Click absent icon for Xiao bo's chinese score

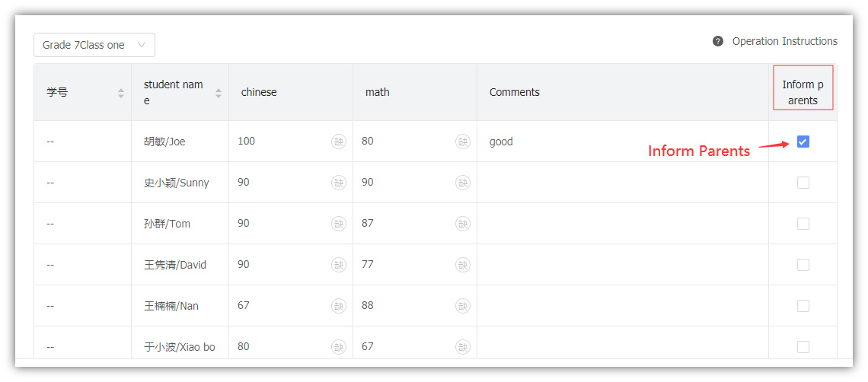click(x=338, y=346)
